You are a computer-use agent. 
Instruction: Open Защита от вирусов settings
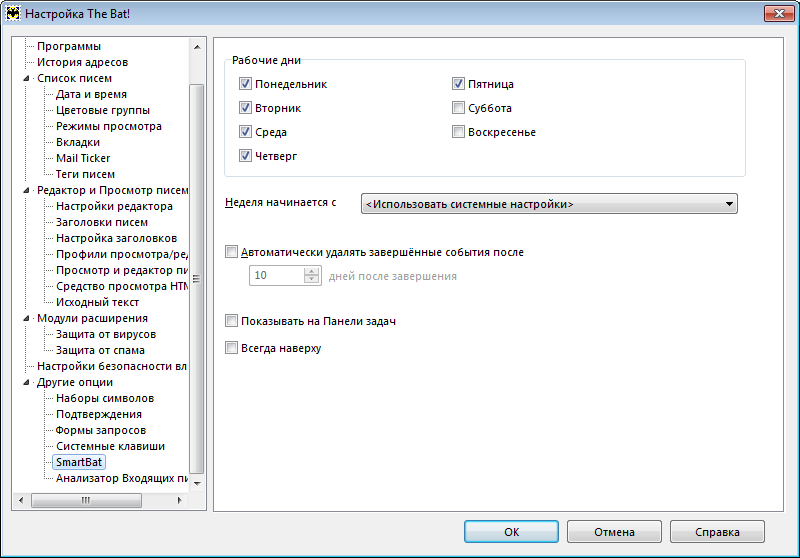[x=106, y=334]
